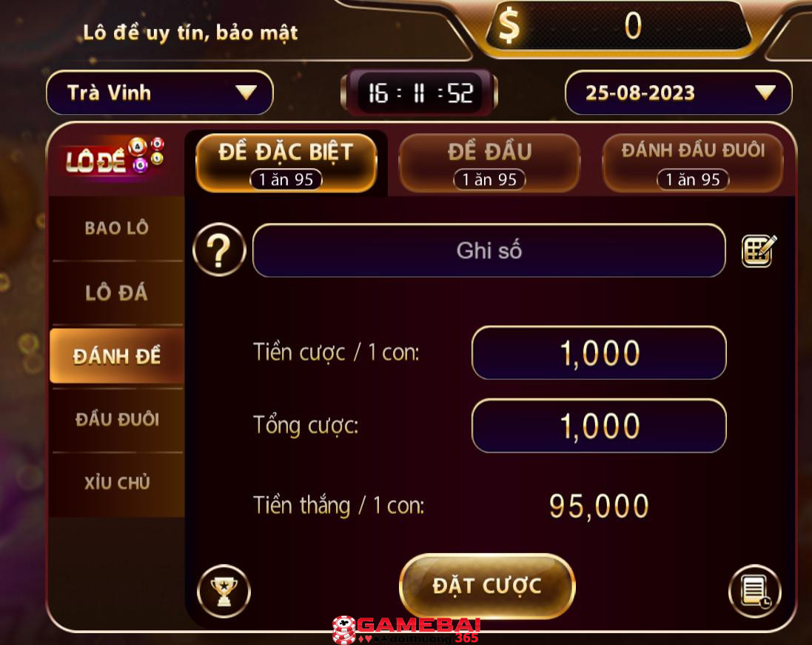Select the Đánh Đầu Đuôi tab
This screenshot has width=812, height=645.
click(693, 163)
